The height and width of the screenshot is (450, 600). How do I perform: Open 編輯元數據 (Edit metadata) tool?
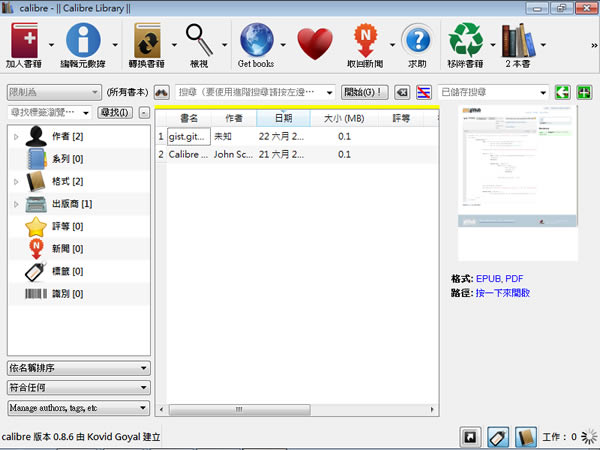pyautogui.click(x=83, y=44)
